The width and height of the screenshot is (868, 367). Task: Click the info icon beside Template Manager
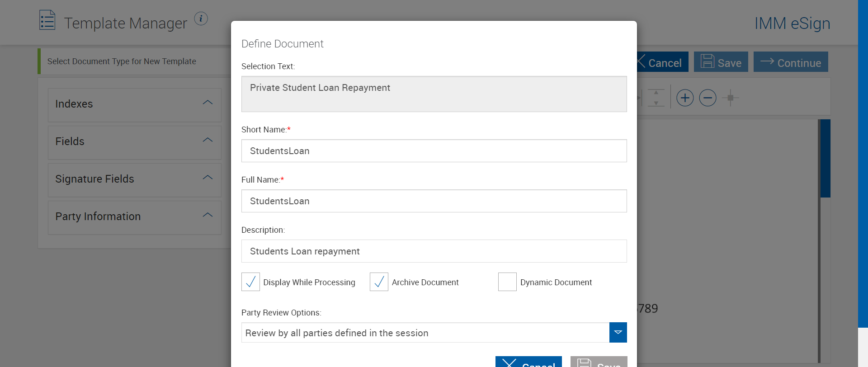pos(201,19)
